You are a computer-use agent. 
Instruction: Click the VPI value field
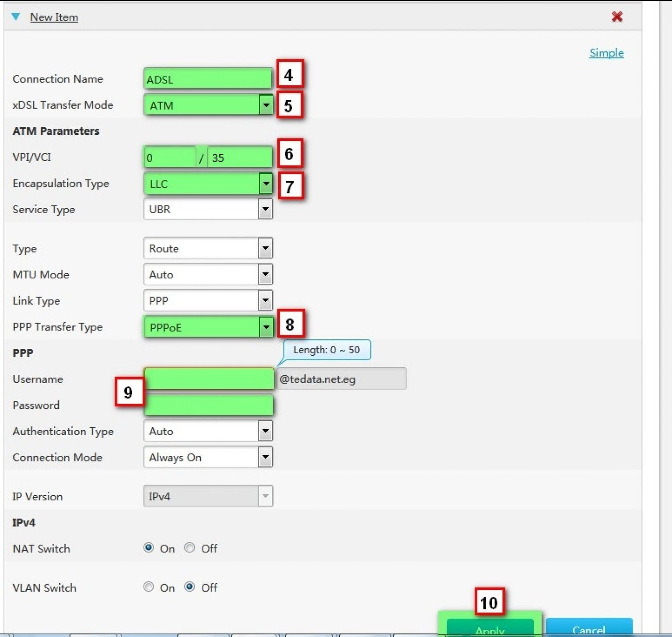coord(170,158)
